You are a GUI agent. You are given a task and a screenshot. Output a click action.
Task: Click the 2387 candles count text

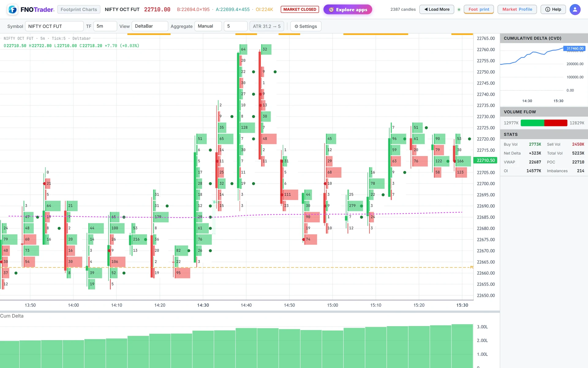tap(403, 10)
